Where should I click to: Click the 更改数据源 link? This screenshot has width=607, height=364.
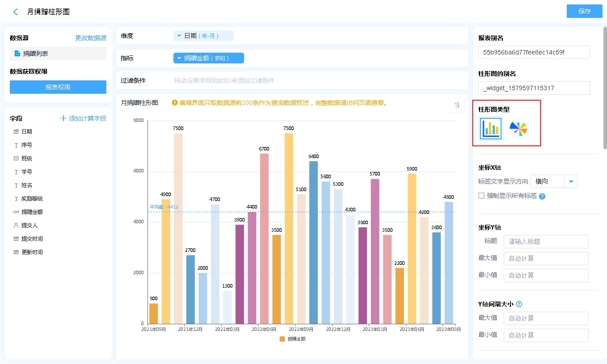[x=91, y=38]
